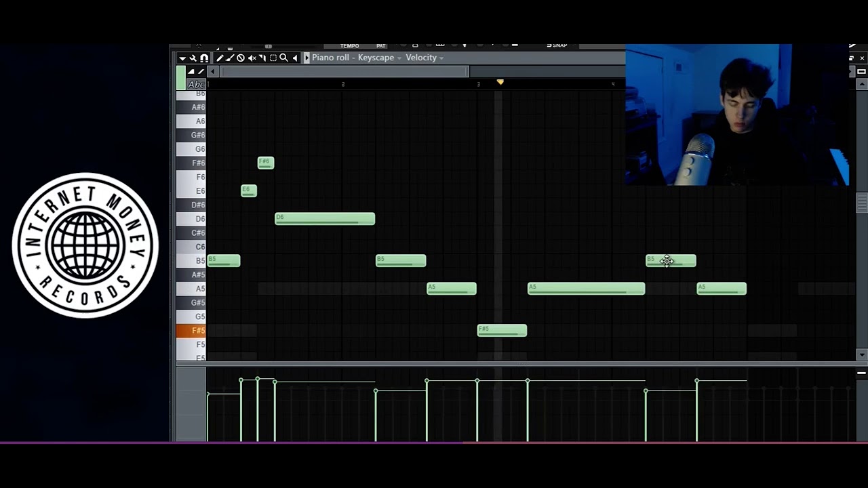Select the short E6 note

click(x=249, y=191)
